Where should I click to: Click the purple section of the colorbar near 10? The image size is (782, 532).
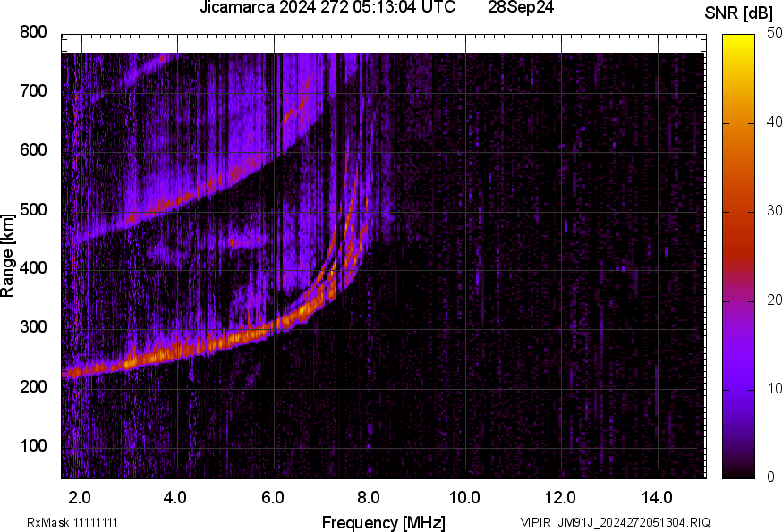coord(738,389)
